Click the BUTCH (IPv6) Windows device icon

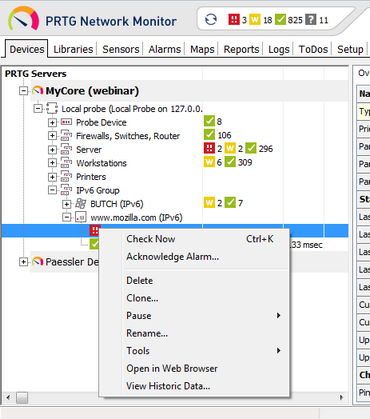(81, 204)
